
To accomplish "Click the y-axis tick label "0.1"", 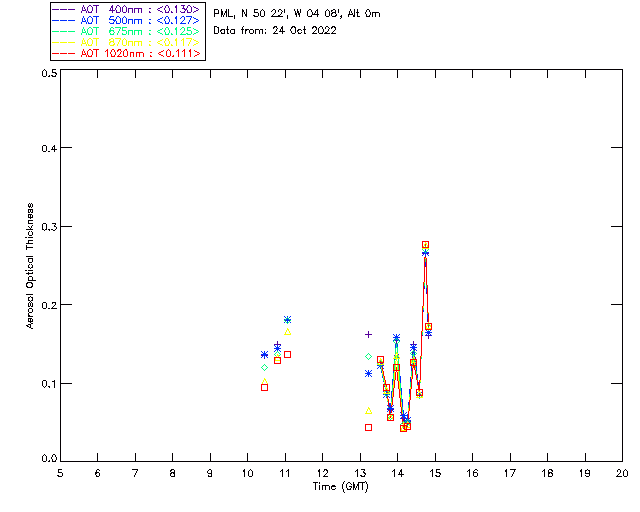I will pyautogui.click(x=49, y=384).
